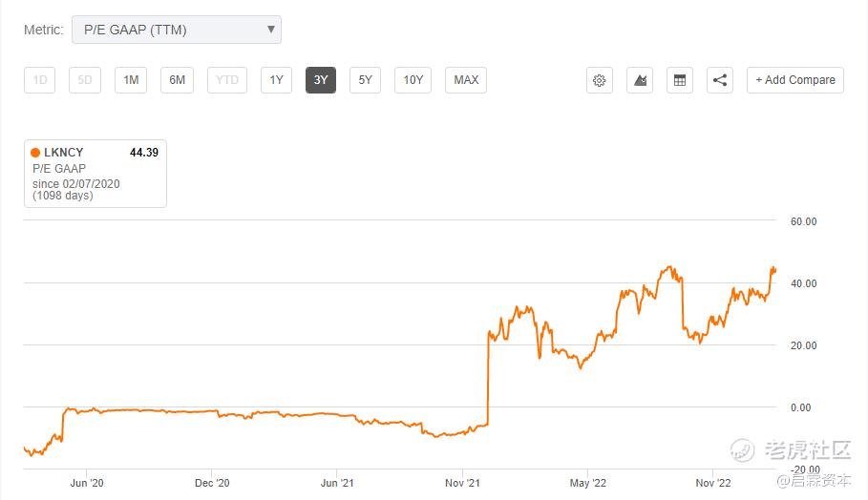
Task: Click the LKNCY ticker label in legend
Action: coord(65,152)
